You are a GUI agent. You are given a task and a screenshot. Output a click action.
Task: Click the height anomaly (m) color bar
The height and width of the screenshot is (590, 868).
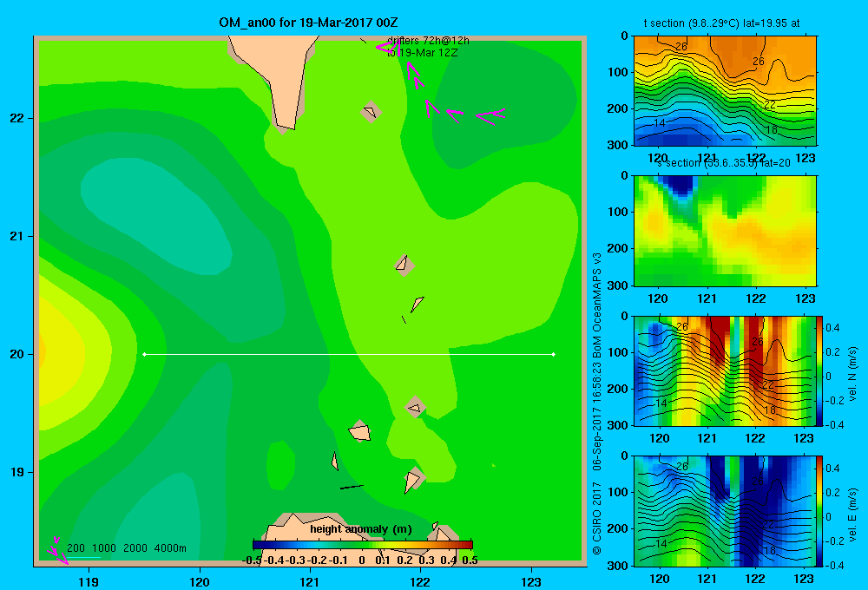pyautogui.click(x=363, y=545)
